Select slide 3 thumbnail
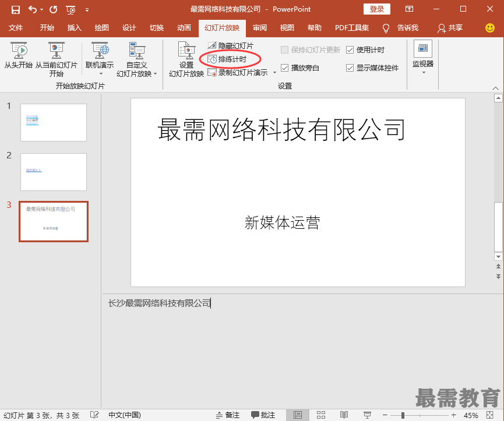The image size is (504, 421). (x=54, y=221)
